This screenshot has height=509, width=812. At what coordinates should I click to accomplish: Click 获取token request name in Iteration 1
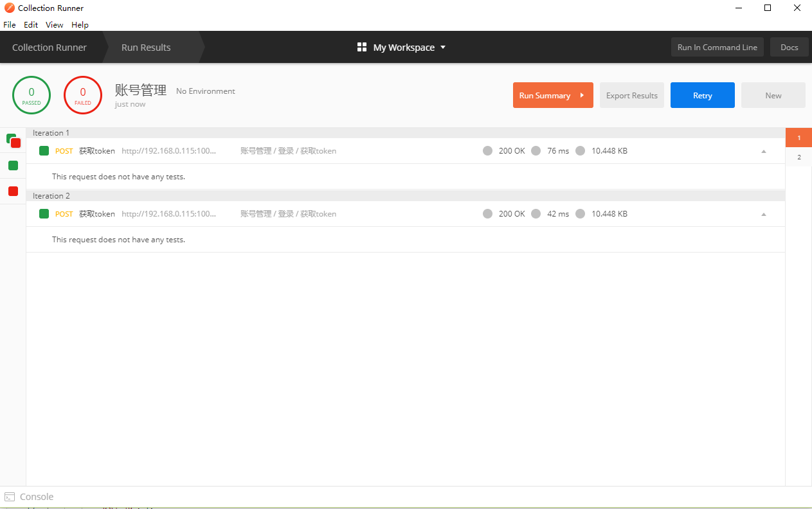point(97,151)
